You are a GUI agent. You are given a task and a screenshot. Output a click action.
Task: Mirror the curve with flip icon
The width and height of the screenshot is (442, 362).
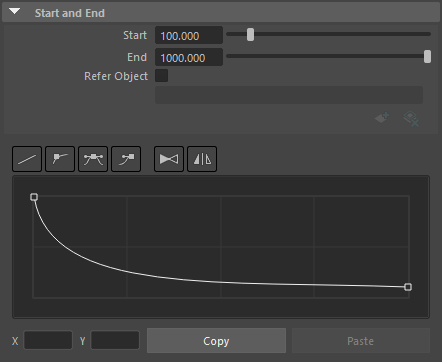pos(202,159)
